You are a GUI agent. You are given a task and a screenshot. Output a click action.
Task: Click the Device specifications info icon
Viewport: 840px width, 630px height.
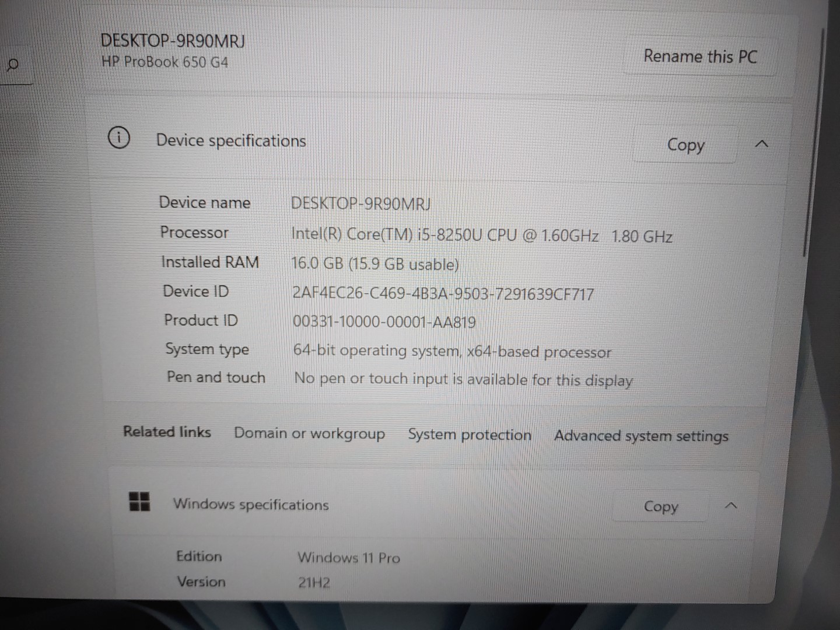pos(118,138)
